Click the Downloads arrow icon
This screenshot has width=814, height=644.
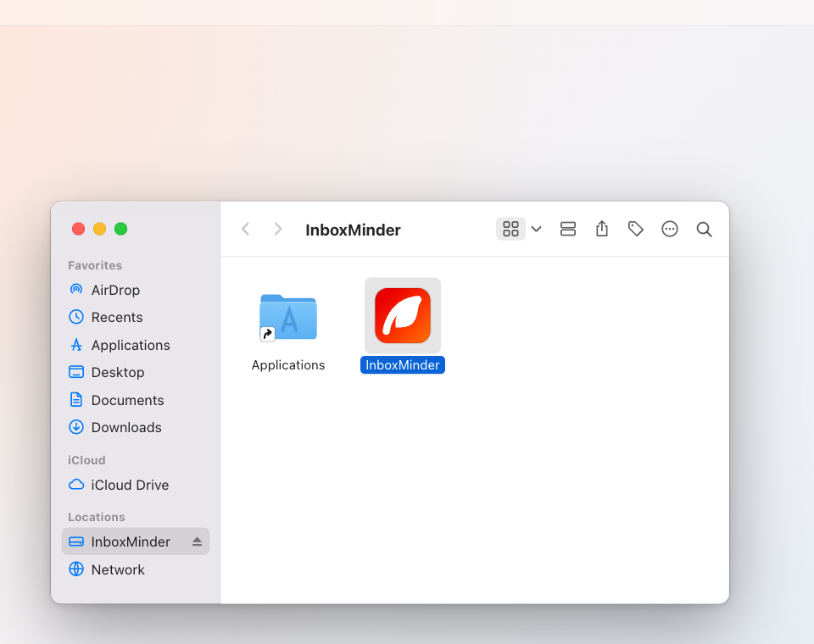[x=76, y=426]
